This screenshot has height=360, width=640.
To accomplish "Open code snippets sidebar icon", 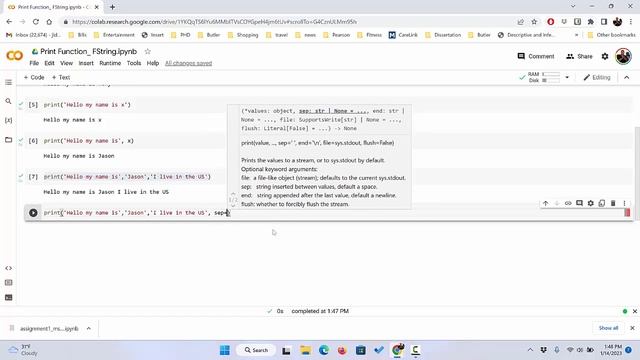I will pyautogui.click(x=8, y=268).
